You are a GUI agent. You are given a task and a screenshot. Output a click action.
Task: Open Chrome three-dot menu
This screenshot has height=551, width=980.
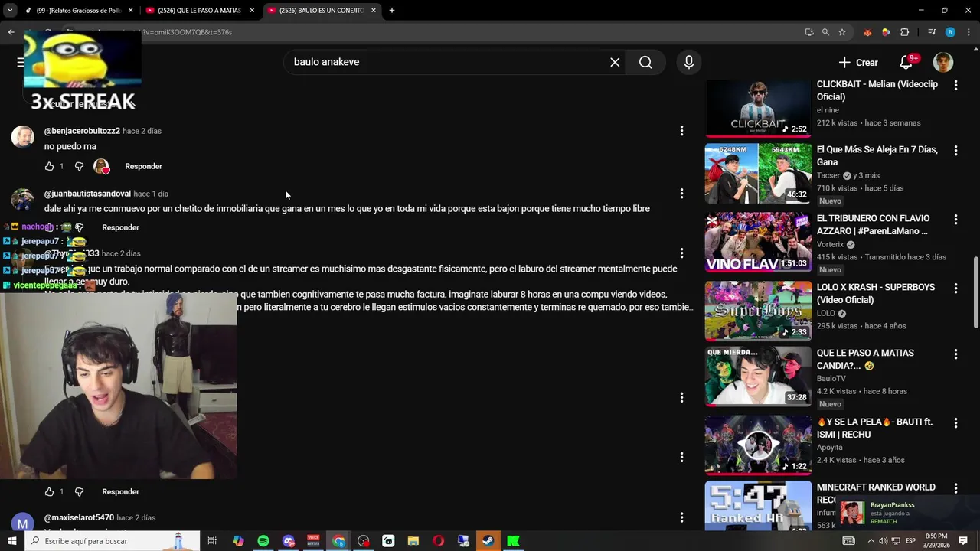click(969, 32)
